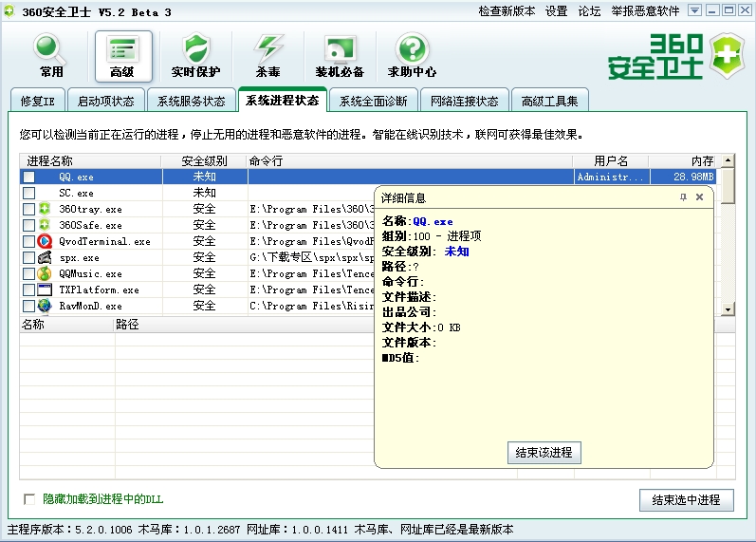Screen dimensions: 756x542
Task: Click 主程序版本 5.2.0.1006 status text
Action: pos(70,530)
